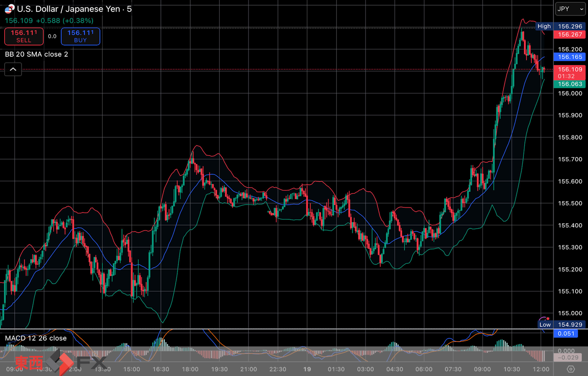
Task: Collapse the indicator legend with chevron
Action: (13, 70)
